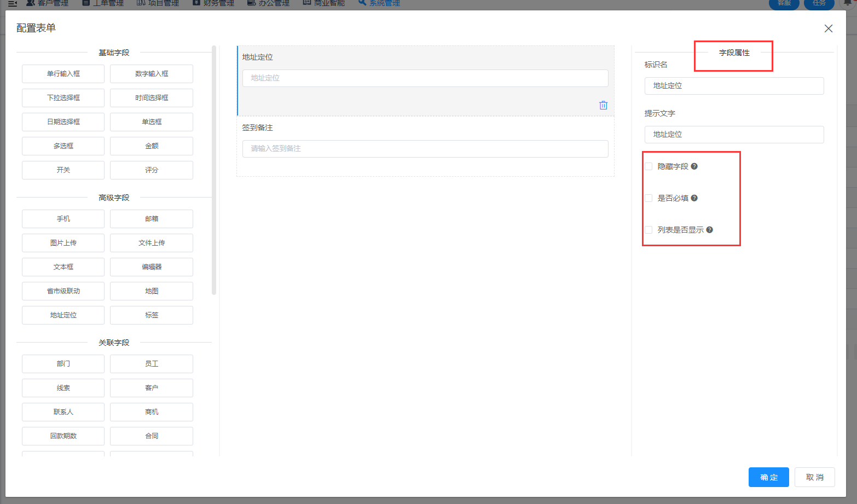Screen dimensions: 857x504
Task: Click help icon next to 是否必填
Action: pyautogui.click(x=694, y=198)
